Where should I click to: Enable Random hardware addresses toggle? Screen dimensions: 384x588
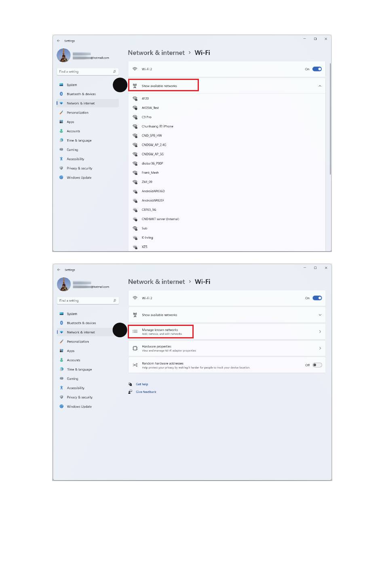[x=317, y=365]
